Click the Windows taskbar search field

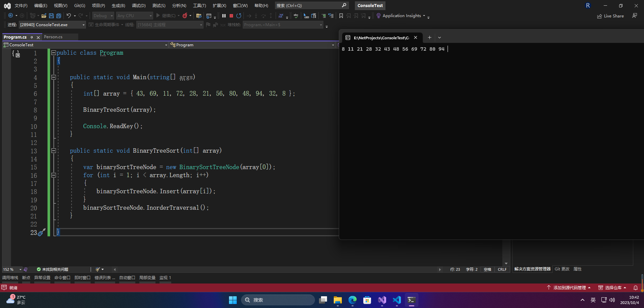pos(278,300)
